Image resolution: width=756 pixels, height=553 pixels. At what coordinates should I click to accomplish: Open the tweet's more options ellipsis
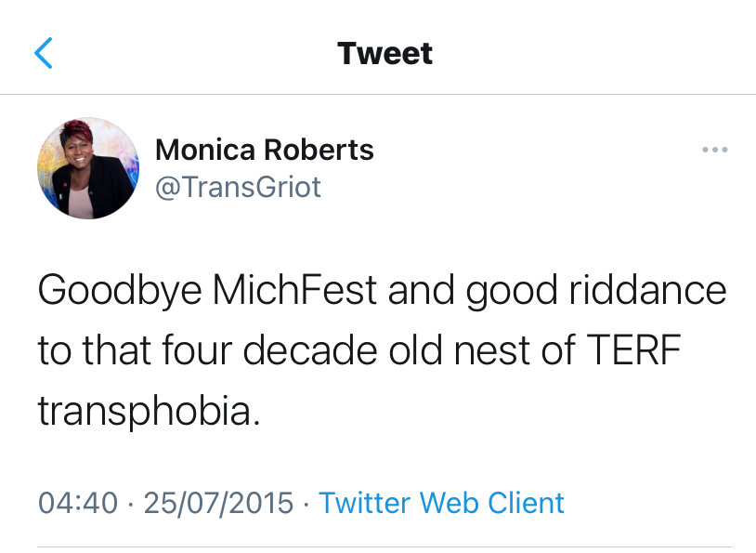coord(714,151)
